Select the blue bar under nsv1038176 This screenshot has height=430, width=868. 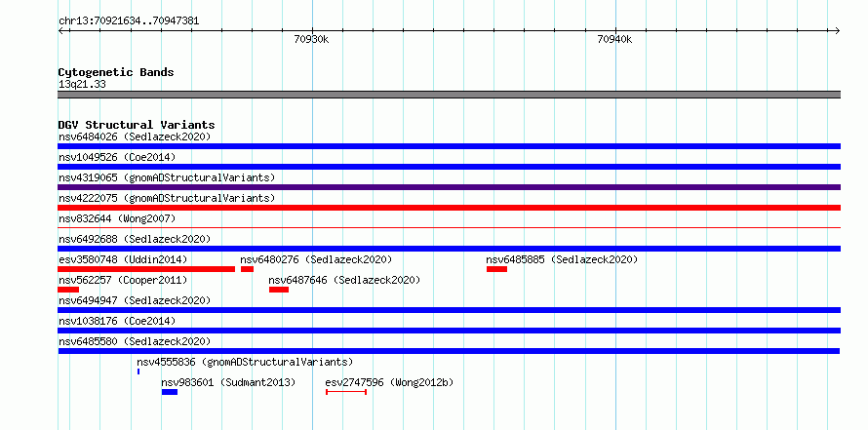(x=449, y=331)
